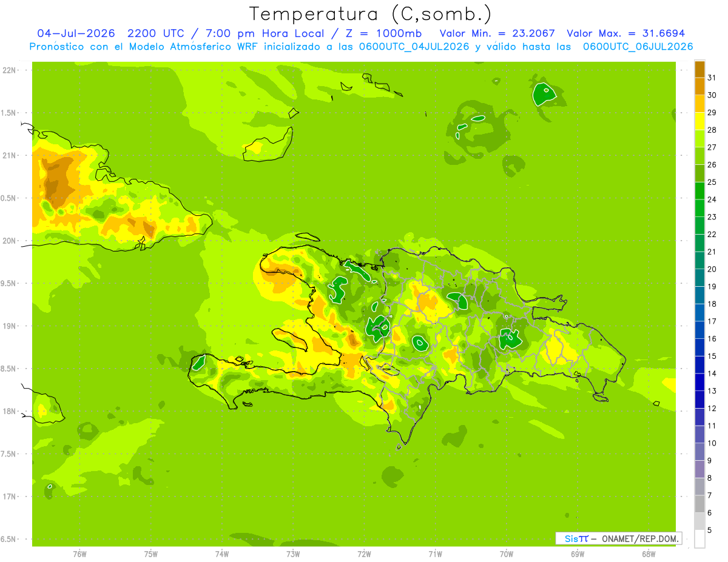Click the '17N' latitude axis label
Viewport: 728px width, 562px height.
9,497
